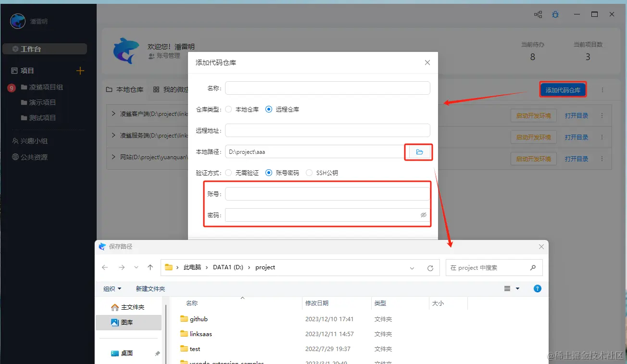Close the 保存路径 file dialog
Screen dimensions: 627x364
(541, 247)
